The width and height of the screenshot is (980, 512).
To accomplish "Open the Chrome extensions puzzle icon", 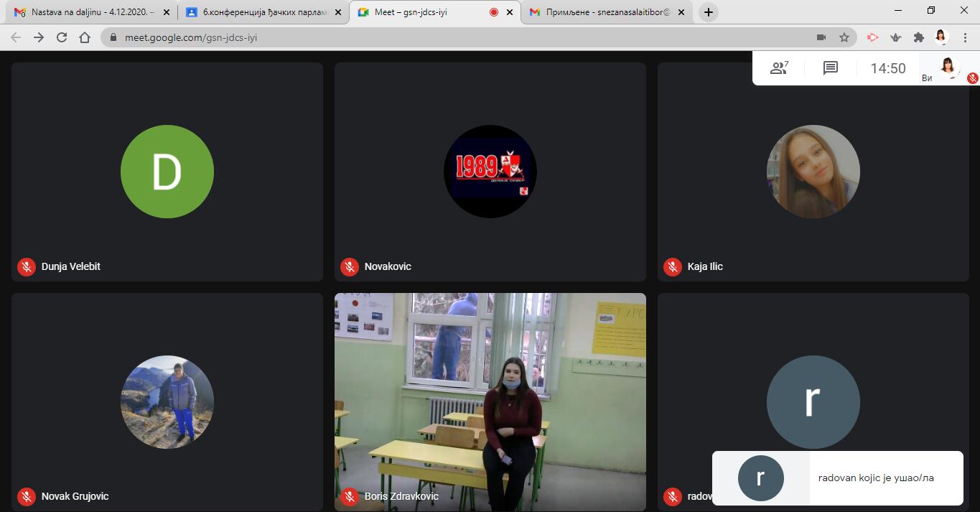I will pyautogui.click(x=918, y=37).
